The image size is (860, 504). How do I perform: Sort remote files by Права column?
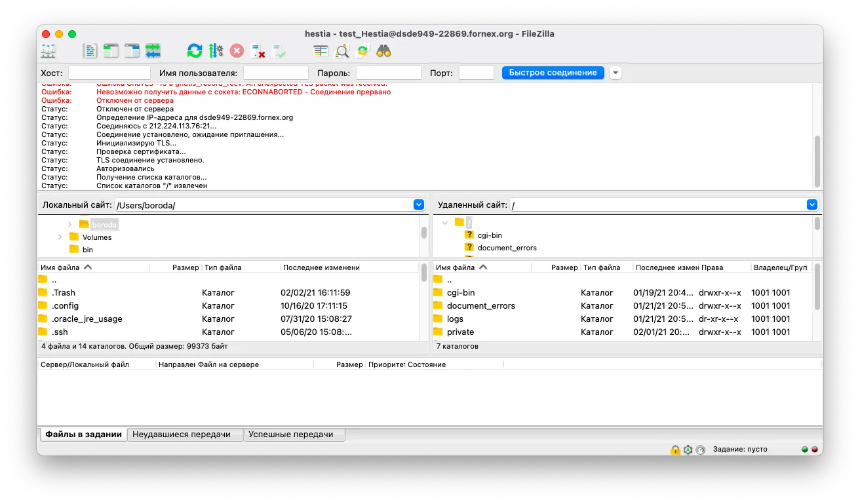(x=724, y=267)
